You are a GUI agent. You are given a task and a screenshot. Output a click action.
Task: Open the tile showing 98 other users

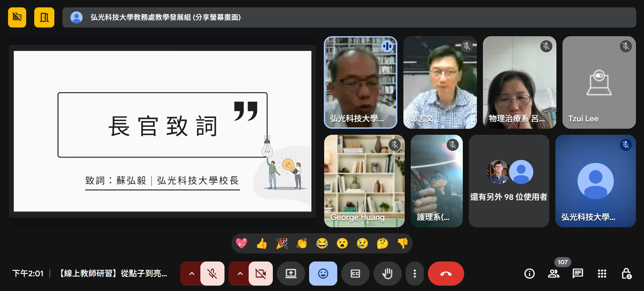point(509,181)
